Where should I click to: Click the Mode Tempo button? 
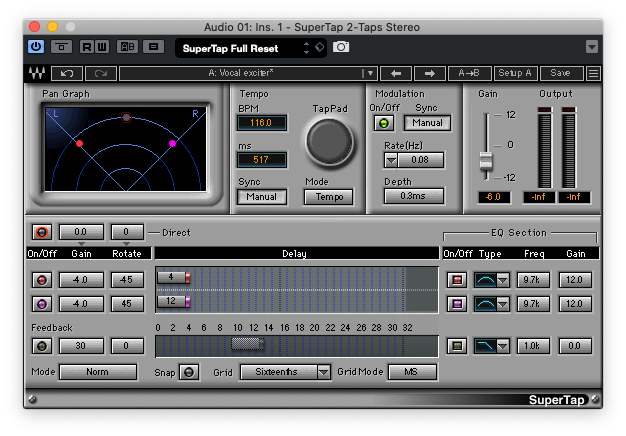coord(329,197)
